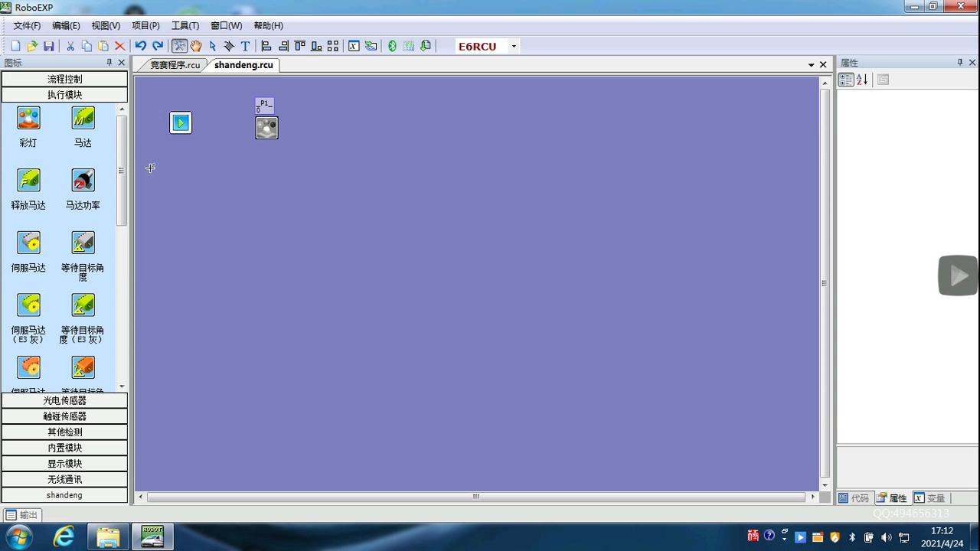
Task: Open the 输出 output panel
Action: click(21, 515)
